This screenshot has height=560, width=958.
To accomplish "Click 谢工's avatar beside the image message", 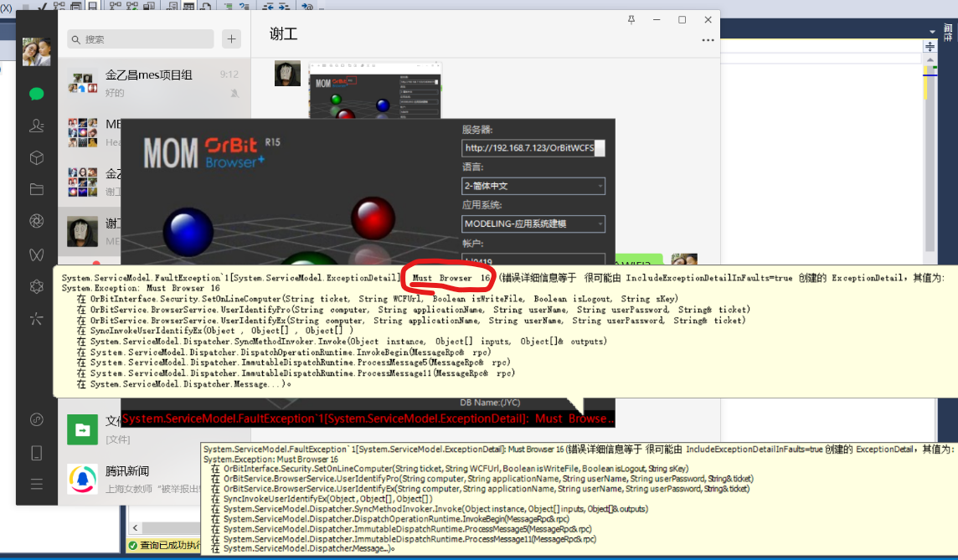I will (287, 74).
